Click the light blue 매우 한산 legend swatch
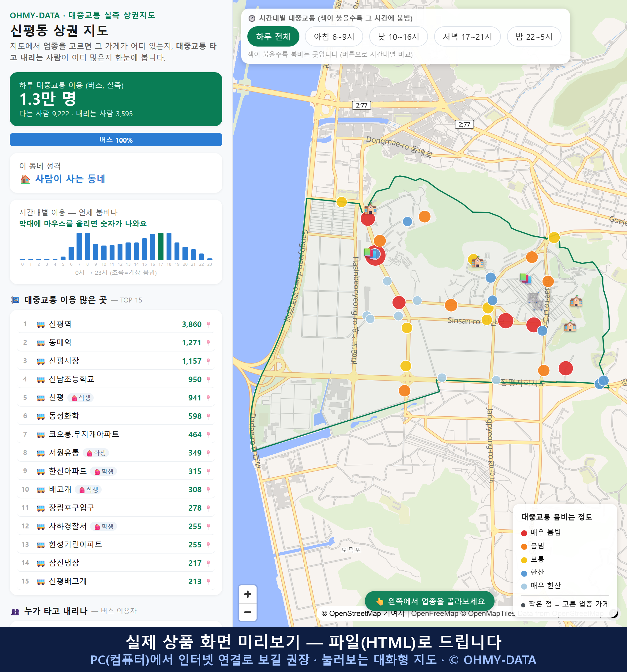Viewport: 627px width, 672px height. pyautogui.click(x=524, y=587)
